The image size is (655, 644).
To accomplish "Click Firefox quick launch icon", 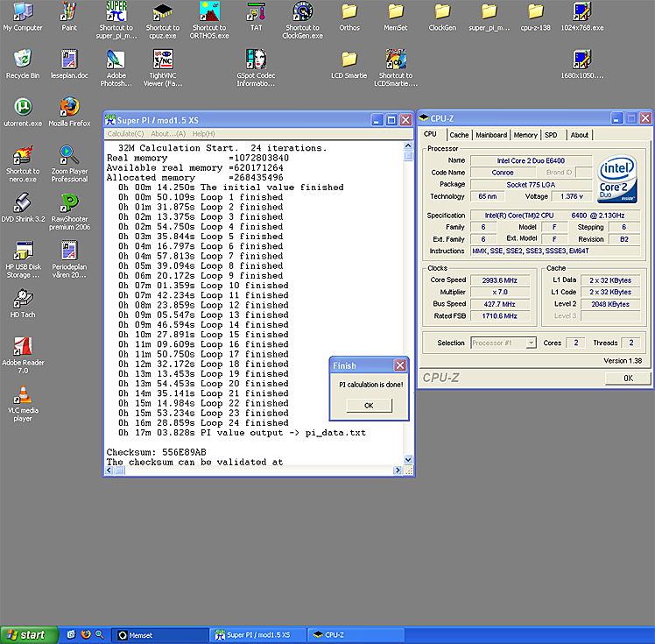I will [x=86, y=635].
